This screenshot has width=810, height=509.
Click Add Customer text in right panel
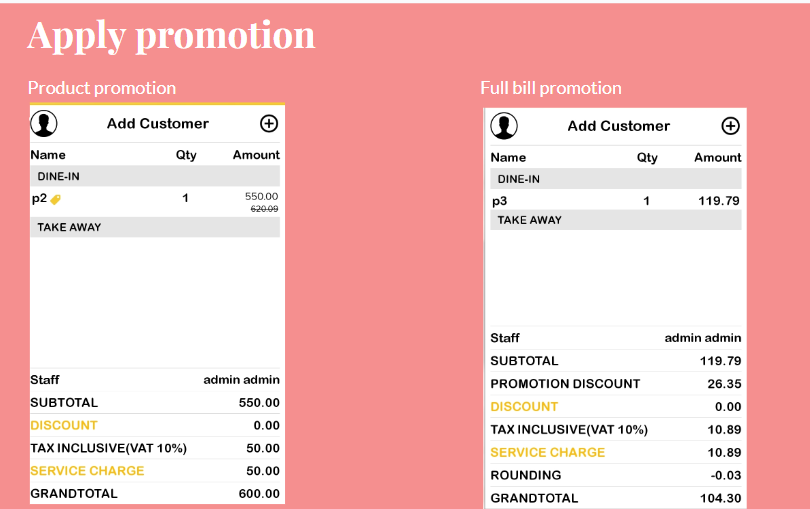tap(618, 126)
